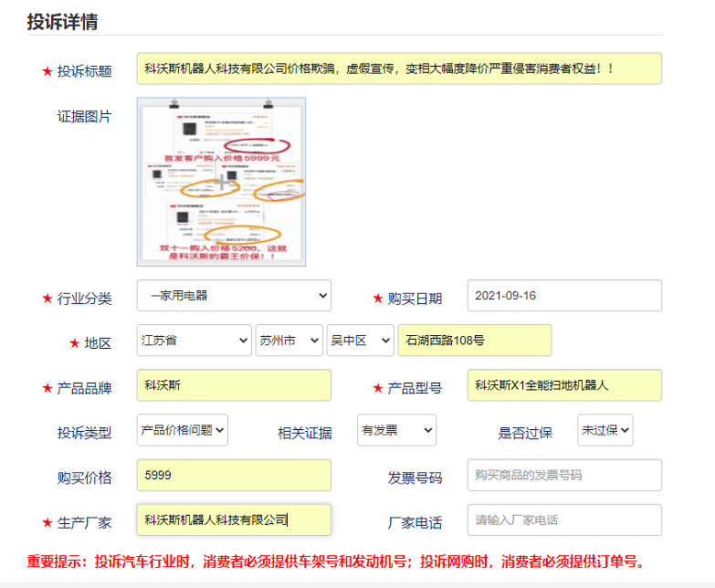Click the 厂家电话 label
The image size is (715, 588).
pyautogui.click(x=415, y=523)
